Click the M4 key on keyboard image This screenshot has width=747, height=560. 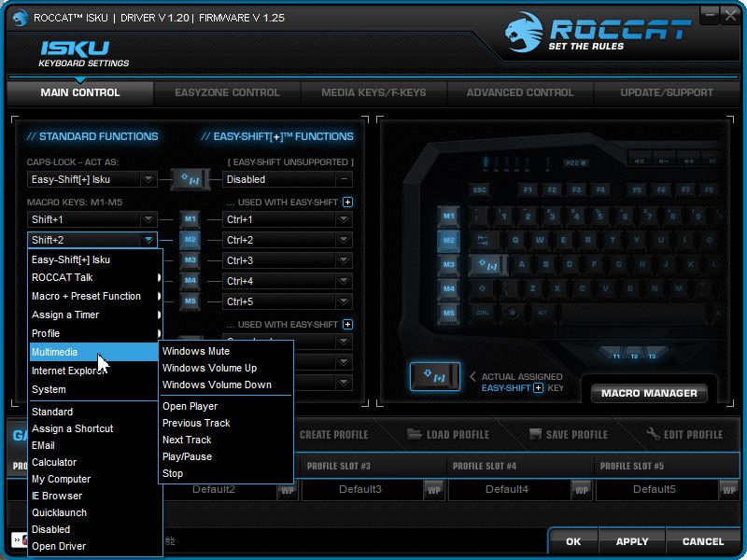pyautogui.click(x=448, y=289)
